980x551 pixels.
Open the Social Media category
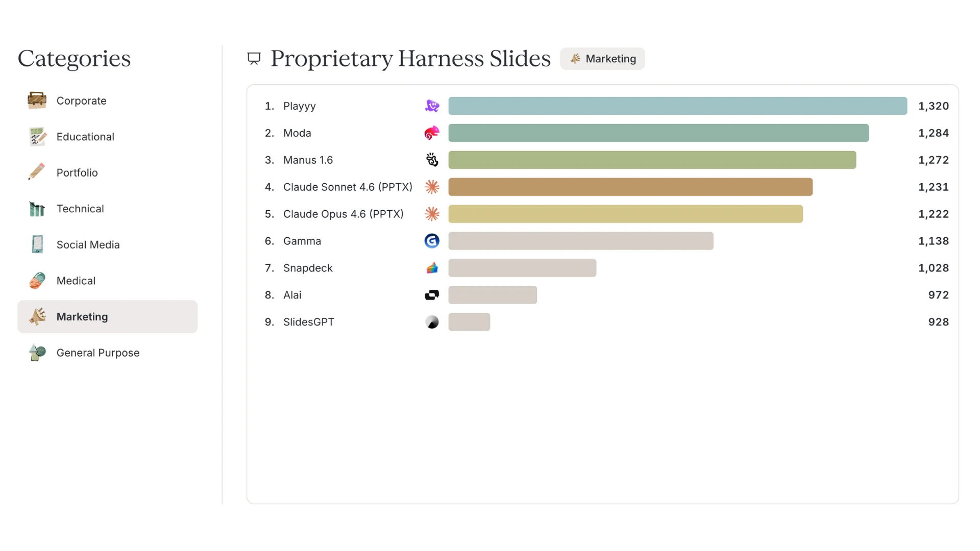107,244
